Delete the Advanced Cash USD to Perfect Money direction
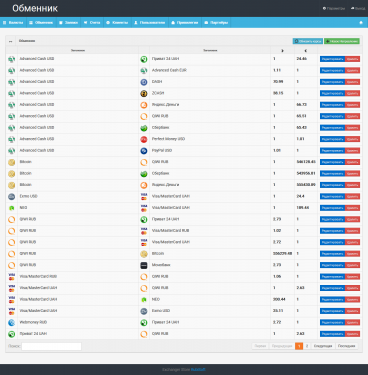368x375 pixels. pyautogui.click(x=352, y=139)
